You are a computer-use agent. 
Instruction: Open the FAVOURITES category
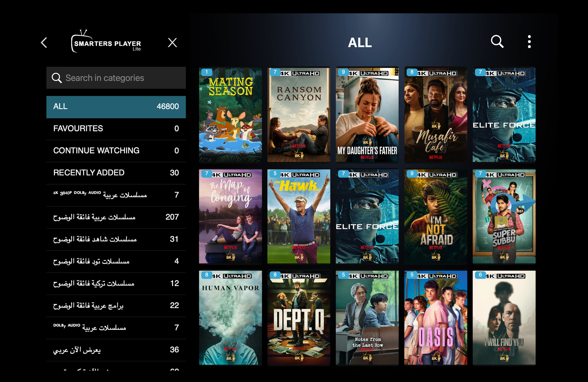click(x=116, y=129)
